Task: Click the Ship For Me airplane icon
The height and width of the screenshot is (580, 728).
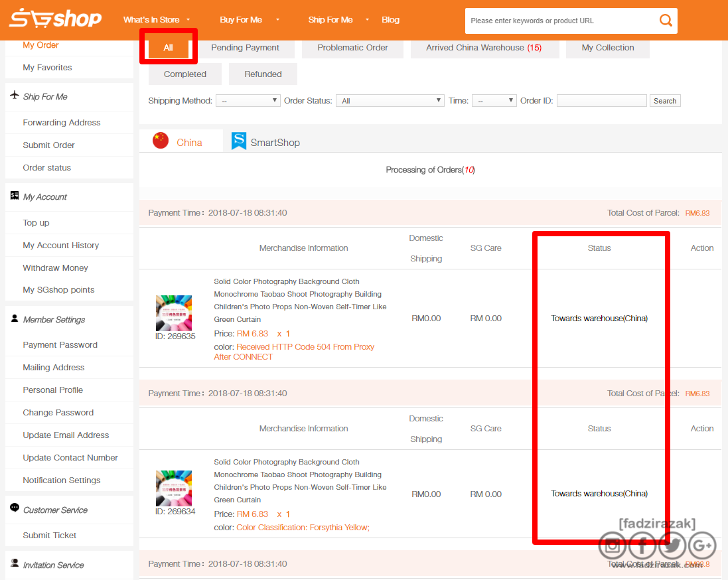Action: click(15, 95)
